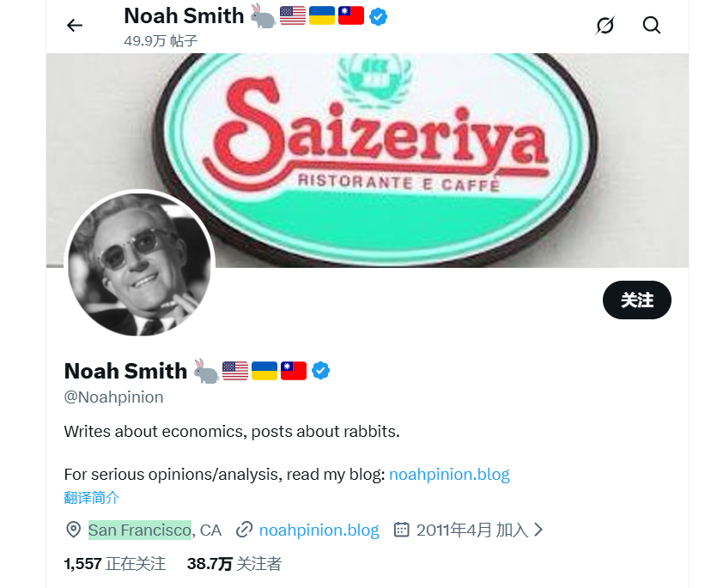Open search with magnifying glass icon

651,25
